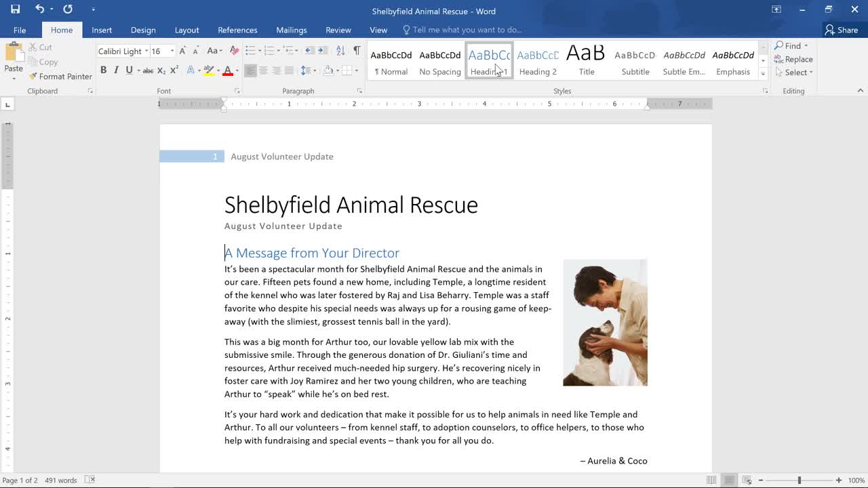Click the proofing status icon
Image resolution: width=868 pixels, height=488 pixels.
click(90, 480)
